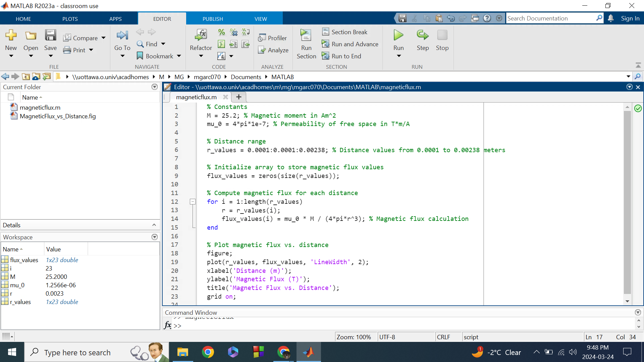The height and width of the screenshot is (362, 644).
Task: Click the Profiler icon
Action: pyautogui.click(x=262, y=38)
